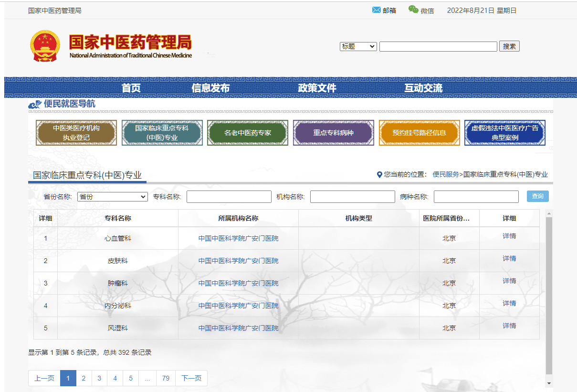Click the 专科名称 column header
This screenshot has width=577, height=392.
[x=118, y=218]
